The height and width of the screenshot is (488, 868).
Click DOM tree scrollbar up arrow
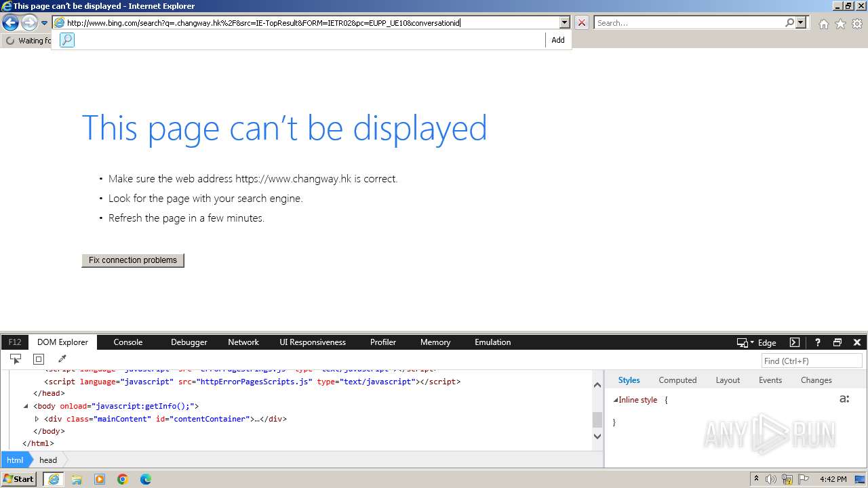coord(597,385)
